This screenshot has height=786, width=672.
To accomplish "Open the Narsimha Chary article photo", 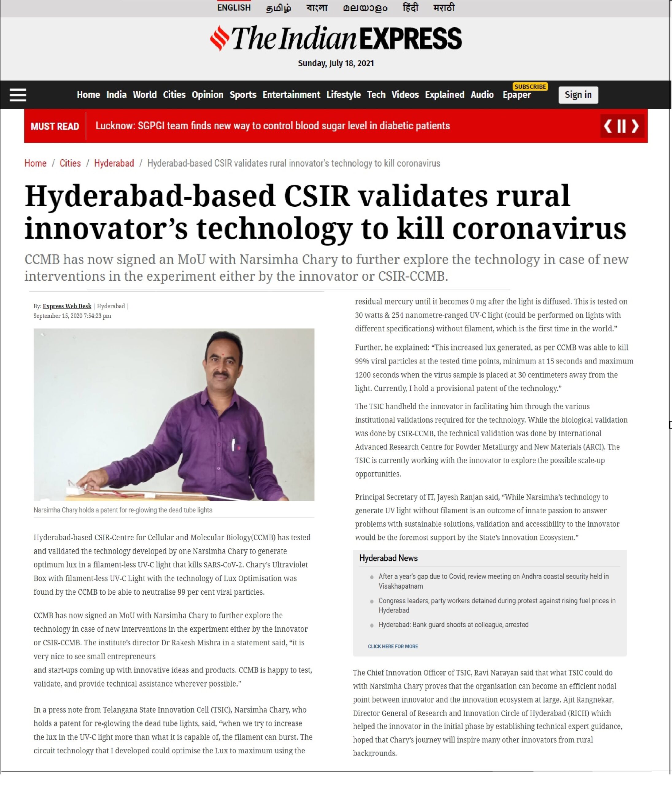I will click(174, 414).
